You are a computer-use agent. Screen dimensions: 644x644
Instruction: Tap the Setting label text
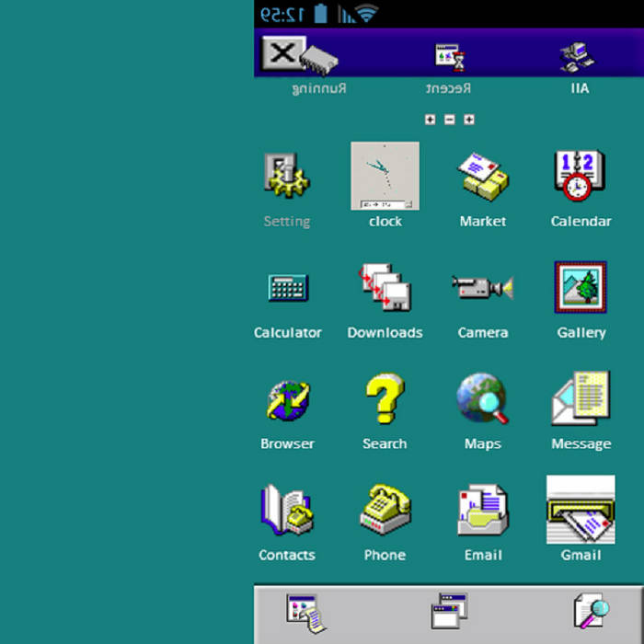click(287, 222)
